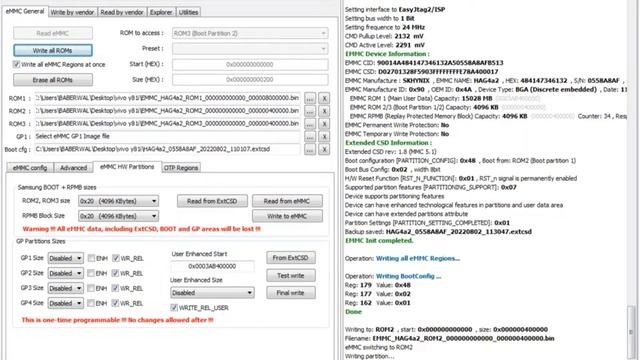Image resolution: width=640 pixels, height=360 pixels.
Task: Open RPMB Block Size dropdown
Action: [118, 216]
